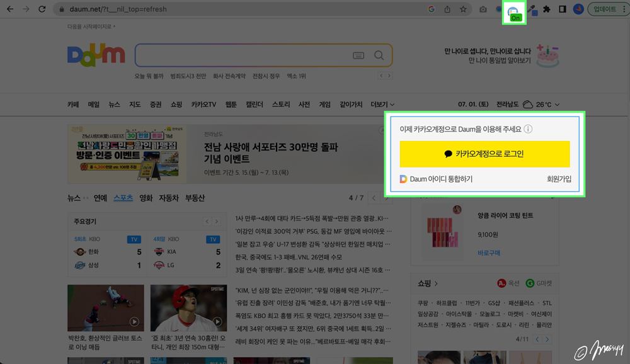Open the virtual keyboard icon in search box

tap(358, 55)
